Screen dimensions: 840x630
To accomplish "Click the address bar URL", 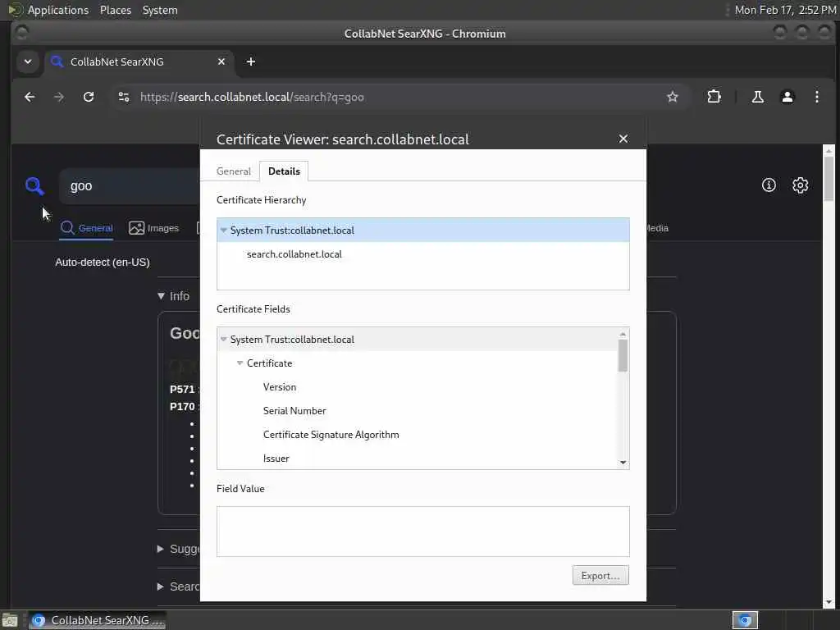I will tap(252, 97).
